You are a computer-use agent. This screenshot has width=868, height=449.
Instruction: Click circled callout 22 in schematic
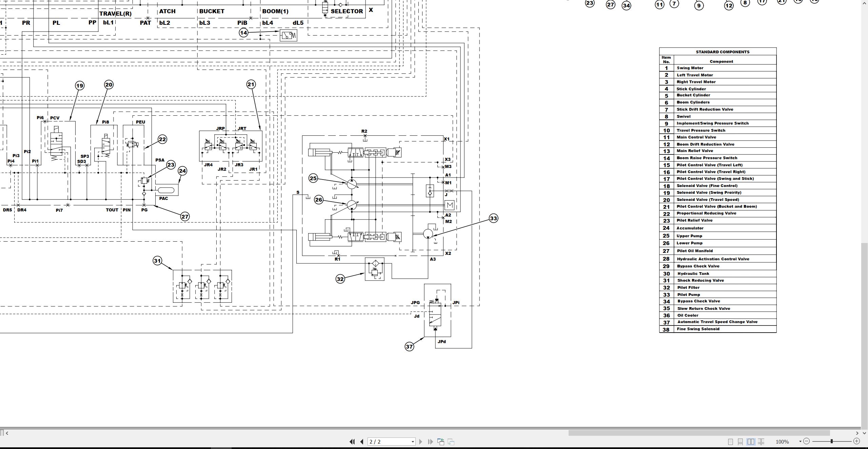coord(162,139)
